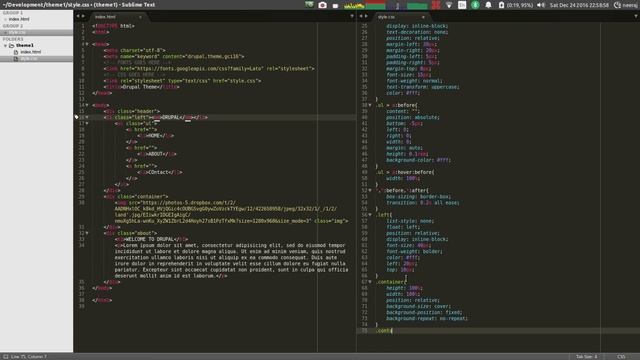Open the neeraj session menu

(x=627, y=5)
